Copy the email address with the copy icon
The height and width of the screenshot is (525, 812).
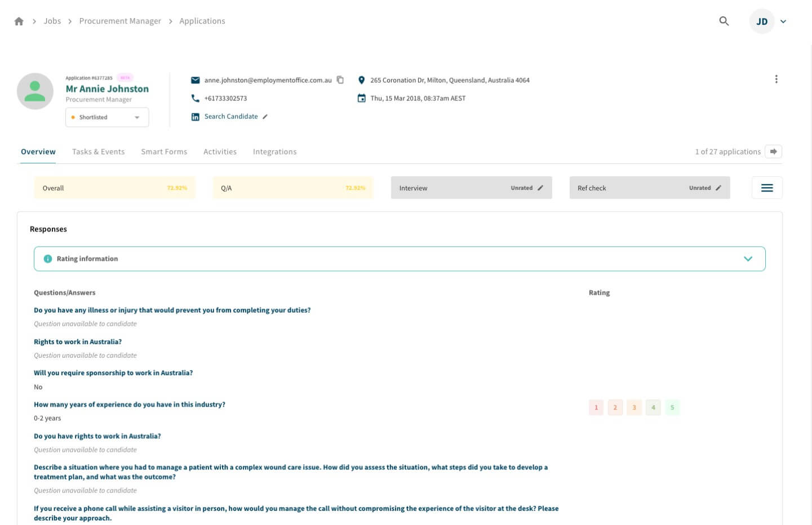tap(340, 80)
